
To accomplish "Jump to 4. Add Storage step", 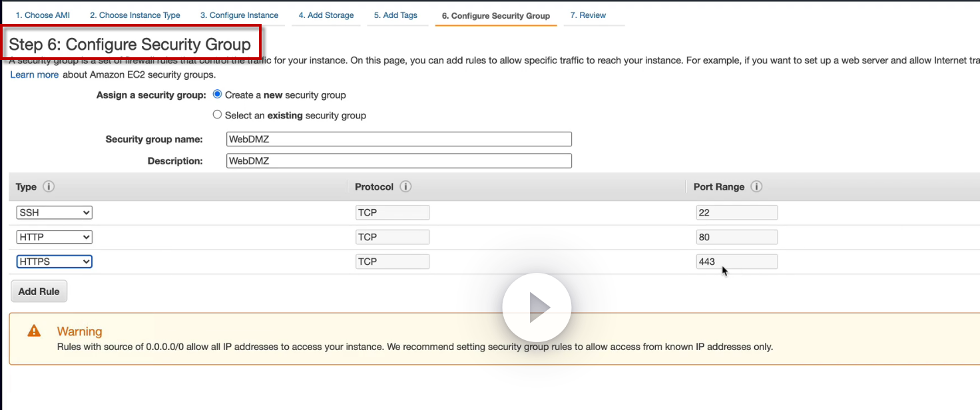I will 326,15.
